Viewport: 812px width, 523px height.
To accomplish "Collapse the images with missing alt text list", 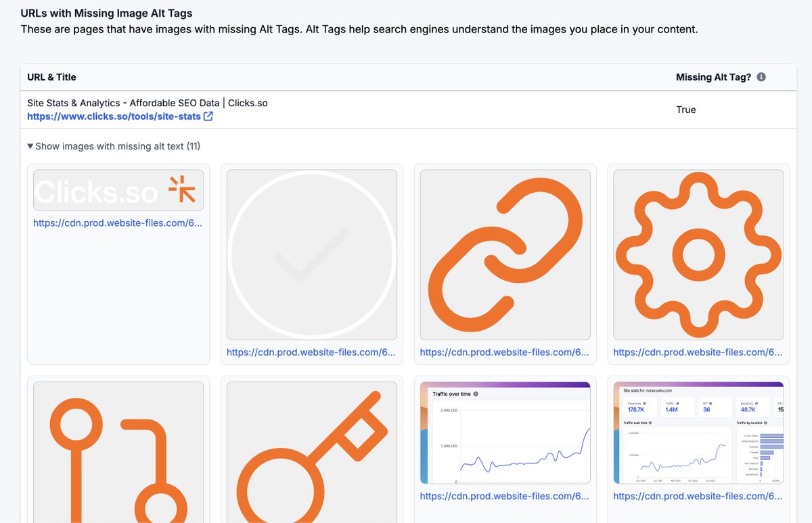I will tap(114, 146).
